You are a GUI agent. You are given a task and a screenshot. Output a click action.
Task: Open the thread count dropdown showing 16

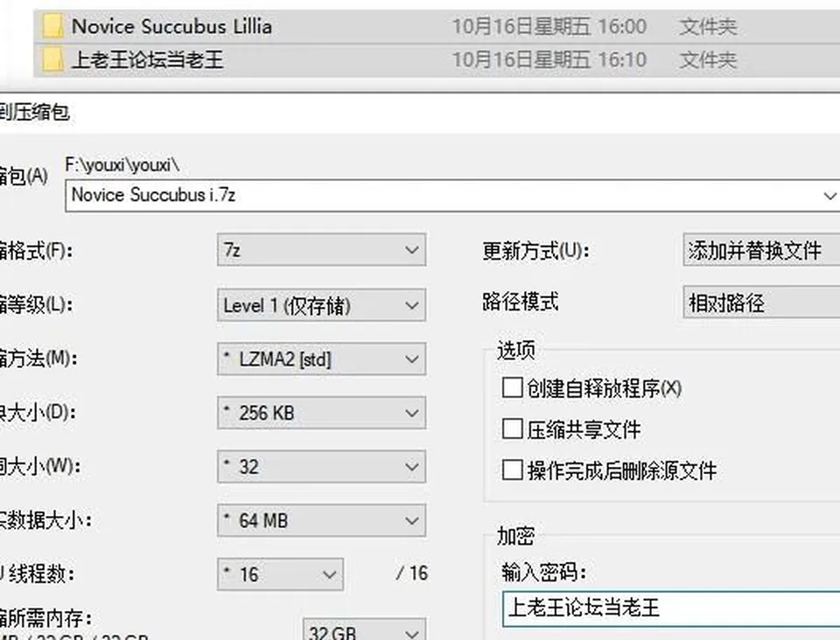280,574
